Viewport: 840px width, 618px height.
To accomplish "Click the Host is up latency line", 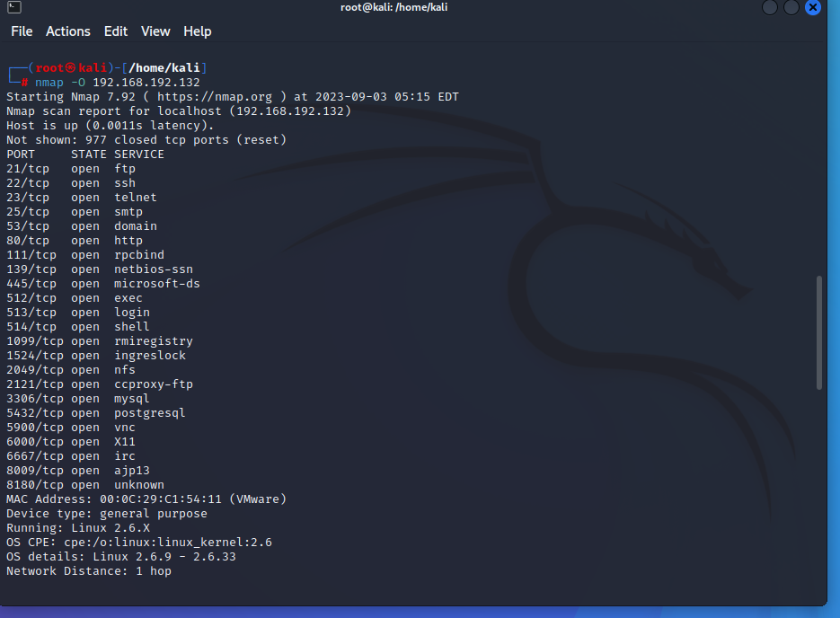I will (111, 126).
